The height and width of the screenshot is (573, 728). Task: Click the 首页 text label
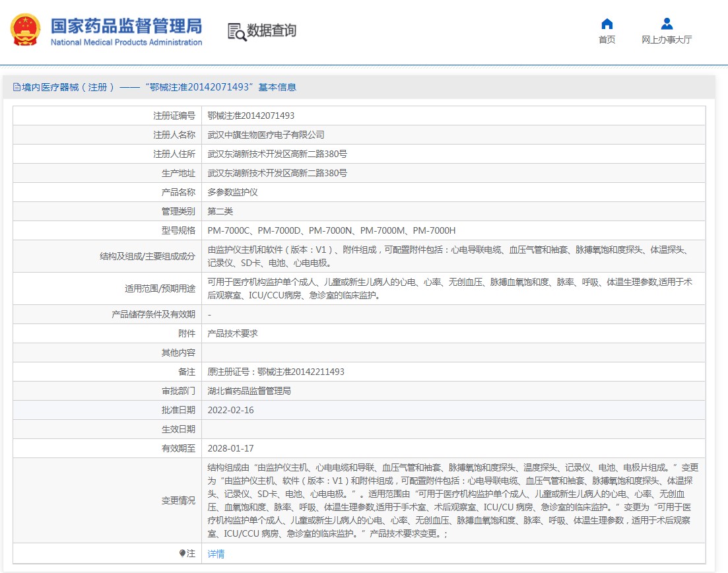(607, 40)
